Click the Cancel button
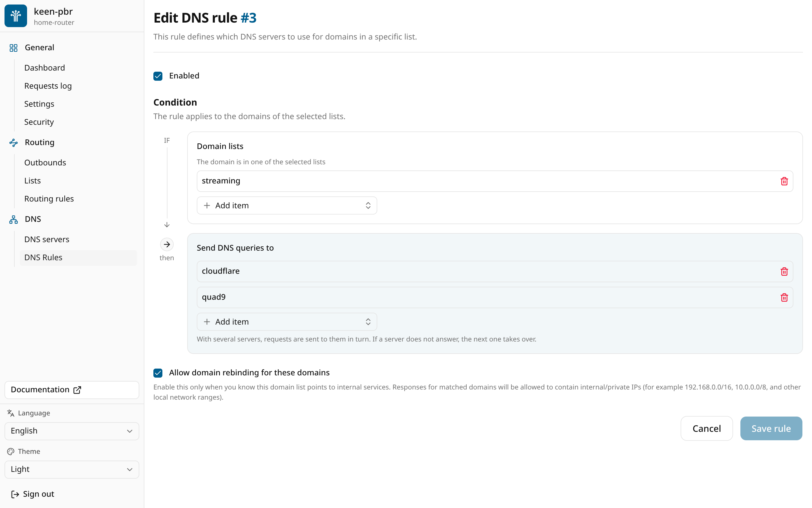Image resolution: width=812 pixels, height=508 pixels. (707, 428)
